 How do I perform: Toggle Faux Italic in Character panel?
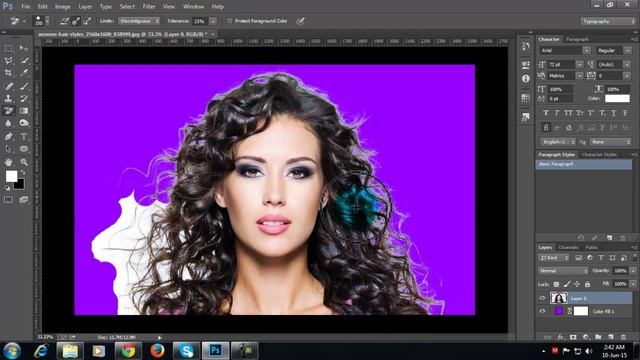(x=557, y=113)
